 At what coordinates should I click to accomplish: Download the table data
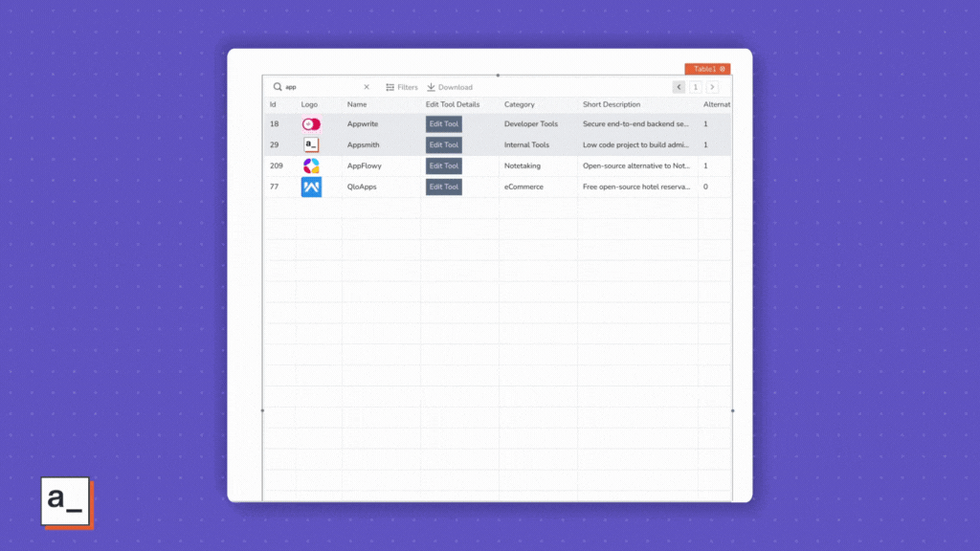[450, 87]
